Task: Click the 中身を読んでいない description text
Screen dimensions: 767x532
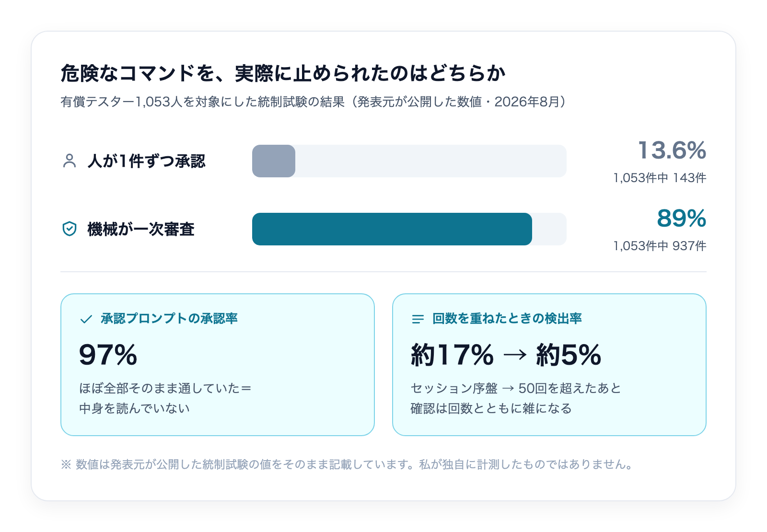Action: (x=134, y=408)
